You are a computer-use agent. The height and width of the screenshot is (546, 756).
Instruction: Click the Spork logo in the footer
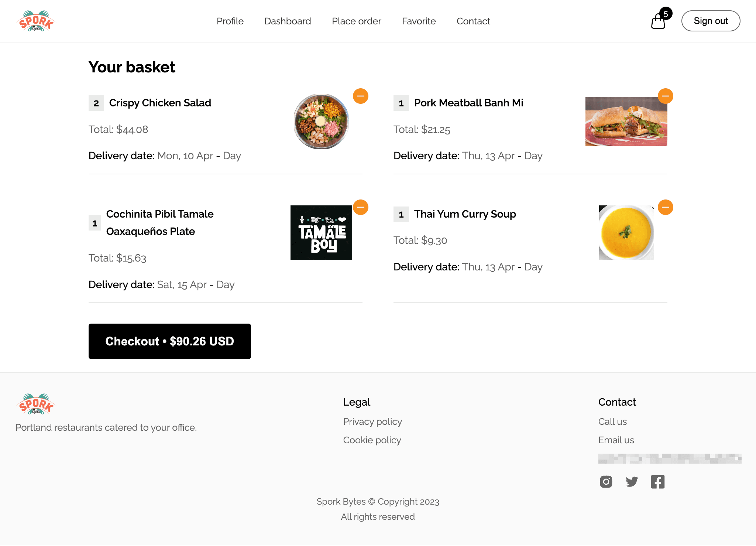(x=36, y=404)
